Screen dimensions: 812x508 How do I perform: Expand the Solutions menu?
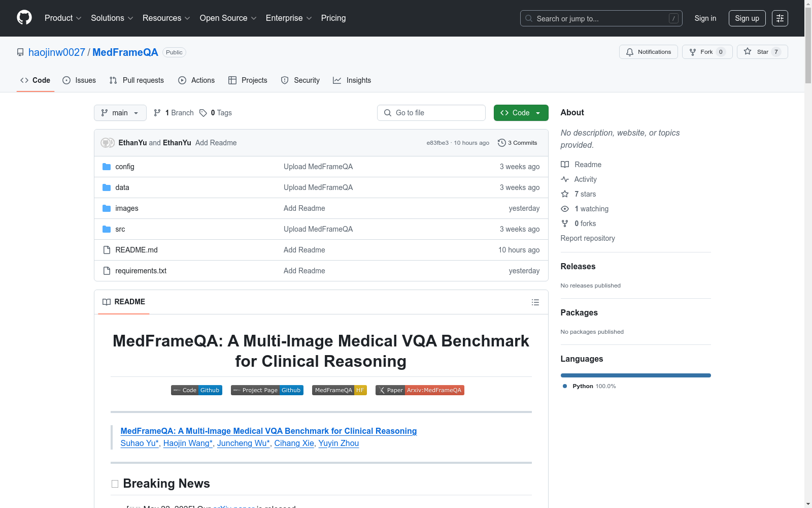[112, 18]
